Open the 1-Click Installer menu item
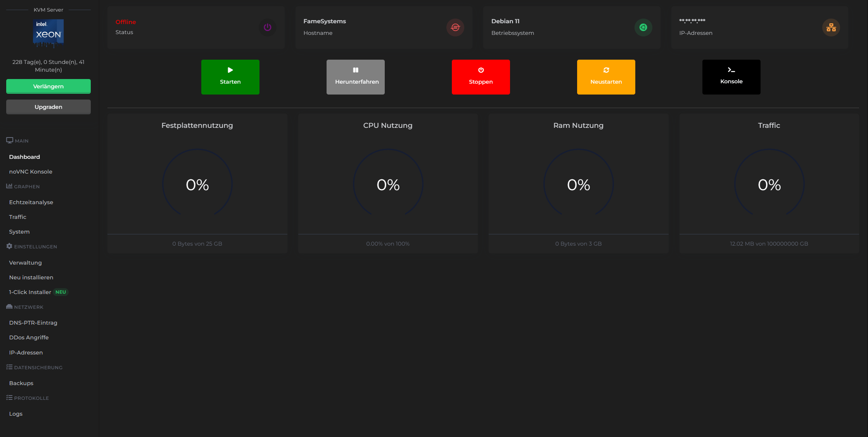The height and width of the screenshot is (437, 868). click(x=30, y=292)
